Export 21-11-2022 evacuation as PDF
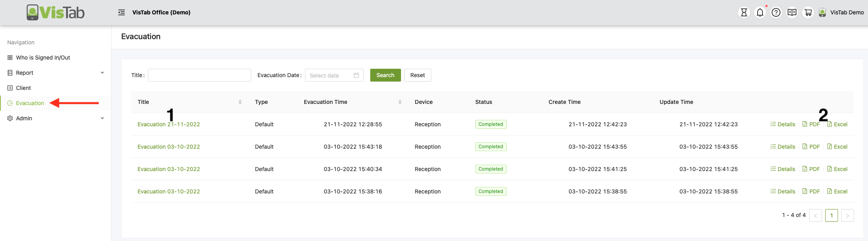 pos(811,124)
